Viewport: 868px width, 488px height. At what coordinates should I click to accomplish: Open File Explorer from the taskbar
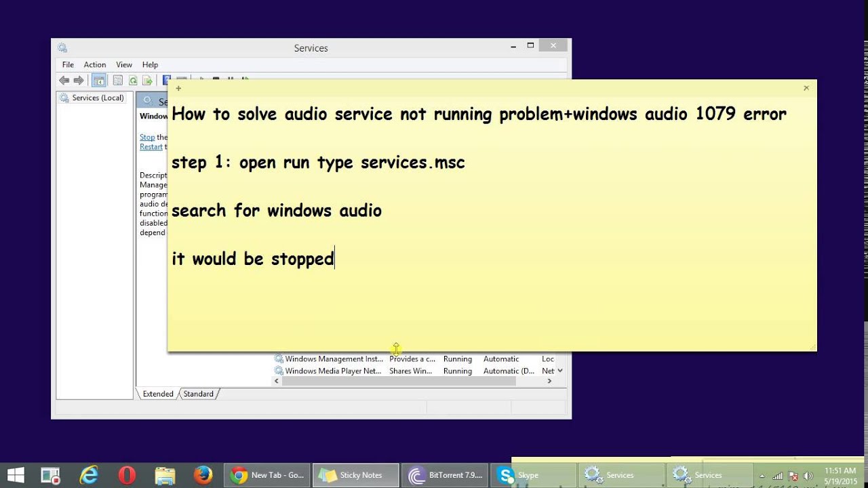[165, 475]
